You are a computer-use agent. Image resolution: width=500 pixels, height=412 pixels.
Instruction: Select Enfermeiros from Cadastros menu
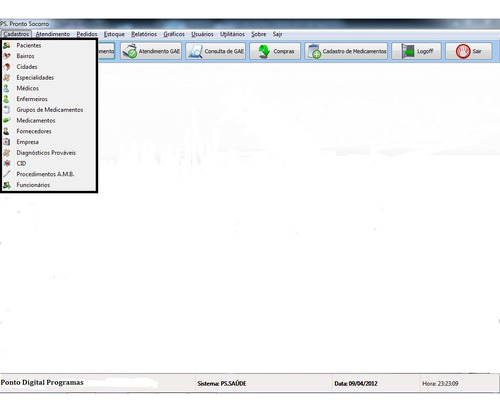click(x=49, y=99)
